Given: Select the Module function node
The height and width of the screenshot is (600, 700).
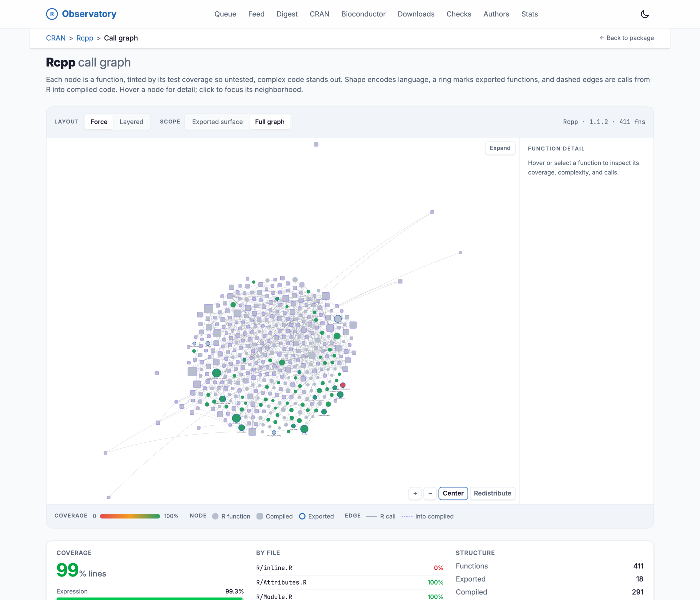Looking at the screenshot, I should tap(304, 429).
